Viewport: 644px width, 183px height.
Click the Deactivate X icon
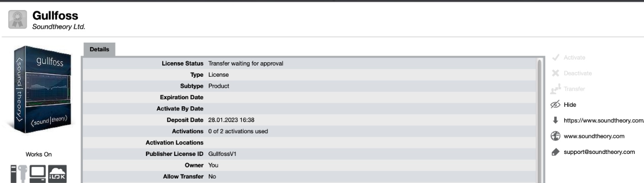point(556,73)
